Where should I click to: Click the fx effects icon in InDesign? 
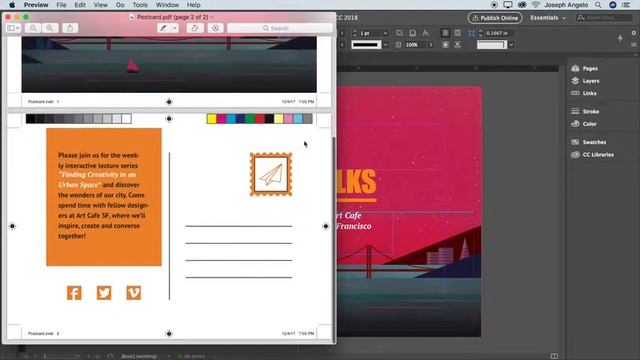(x=426, y=33)
